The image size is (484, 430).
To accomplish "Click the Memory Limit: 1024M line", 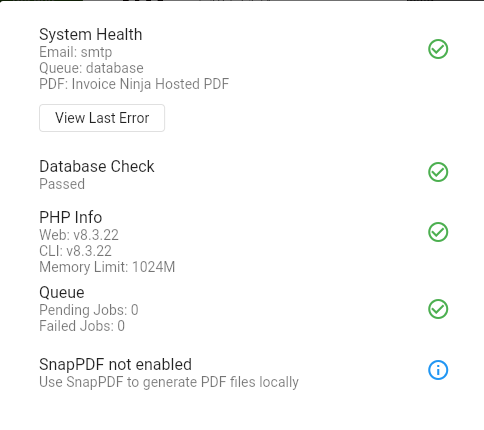I will [107, 267].
